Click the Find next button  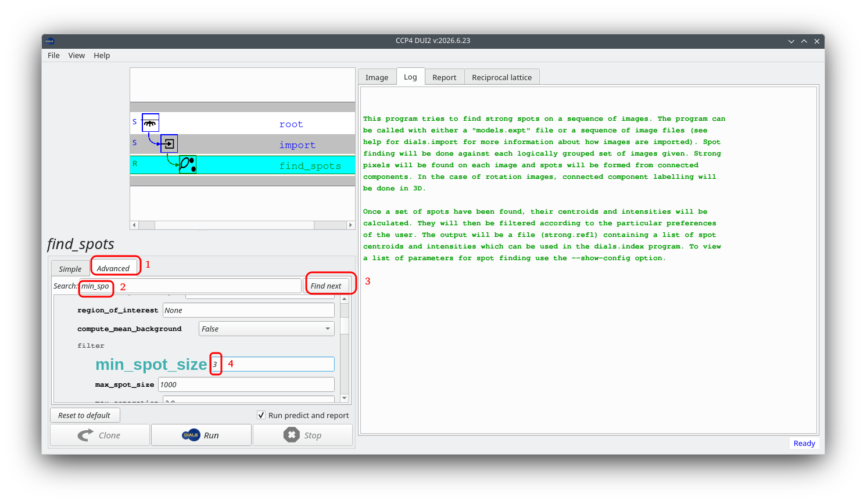(326, 286)
